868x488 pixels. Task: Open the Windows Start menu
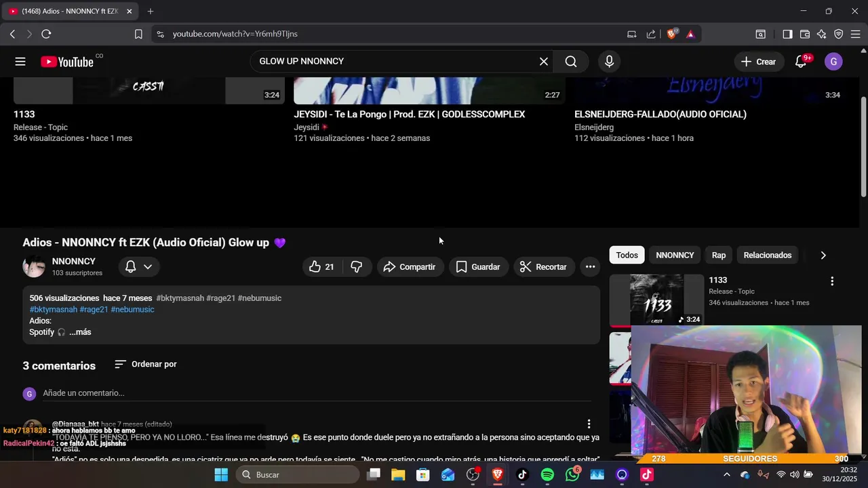coord(221,474)
